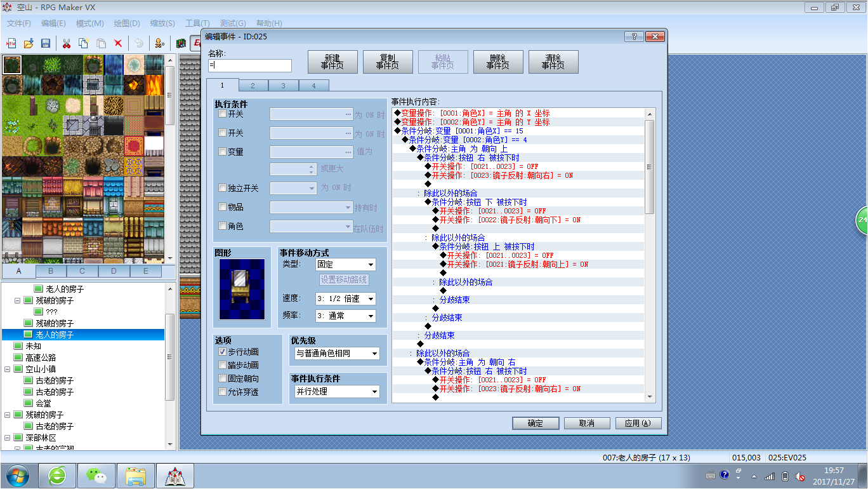Click the RPG Maker VX taskbar icon

175,475
